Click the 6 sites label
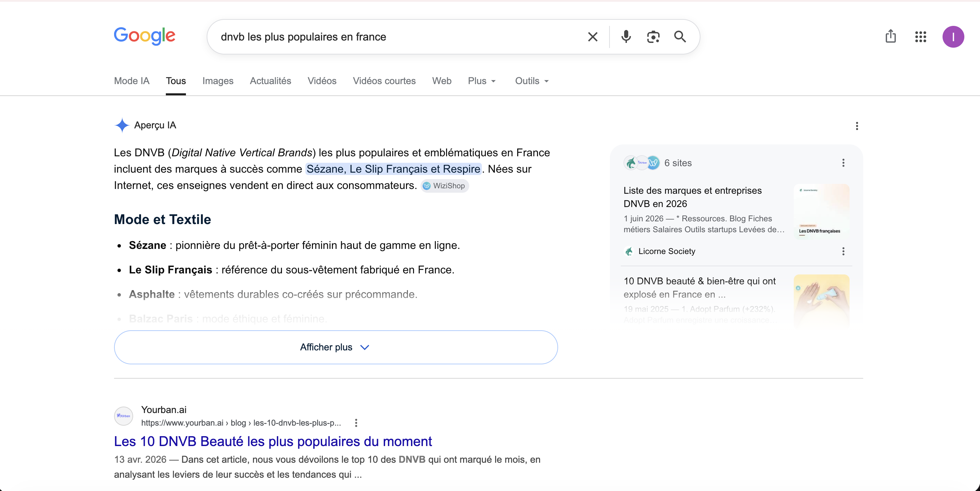 678,163
